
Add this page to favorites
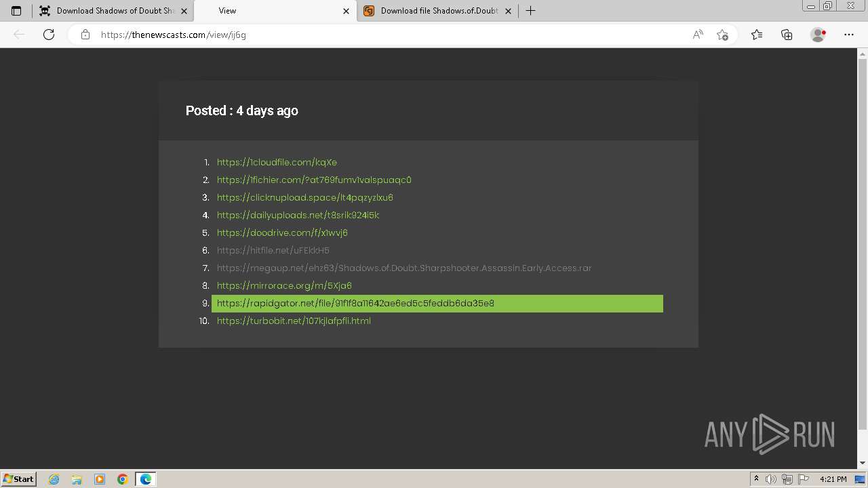tap(722, 35)
